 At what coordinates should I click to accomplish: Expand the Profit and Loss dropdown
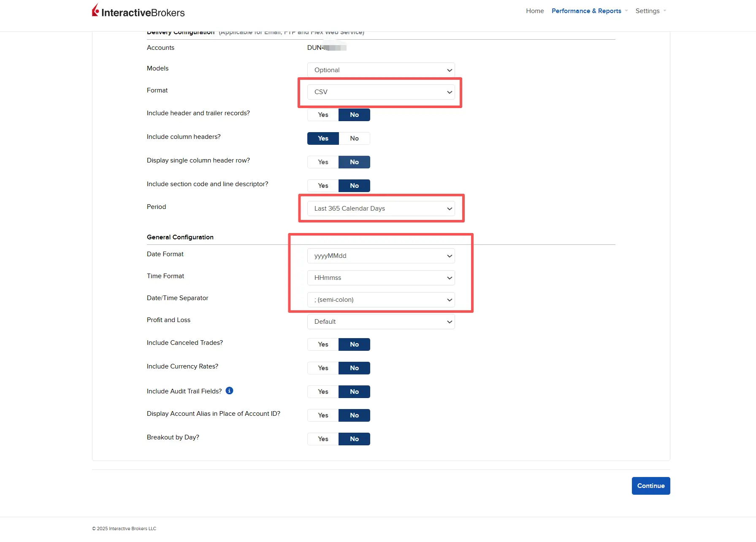(381, 322)
